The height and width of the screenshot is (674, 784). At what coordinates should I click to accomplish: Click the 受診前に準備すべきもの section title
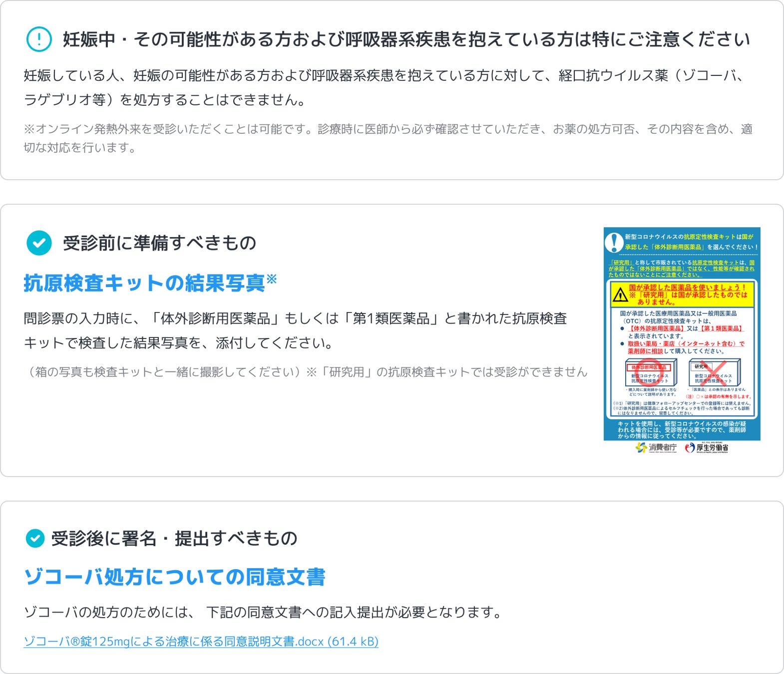(x=159, y=243)
